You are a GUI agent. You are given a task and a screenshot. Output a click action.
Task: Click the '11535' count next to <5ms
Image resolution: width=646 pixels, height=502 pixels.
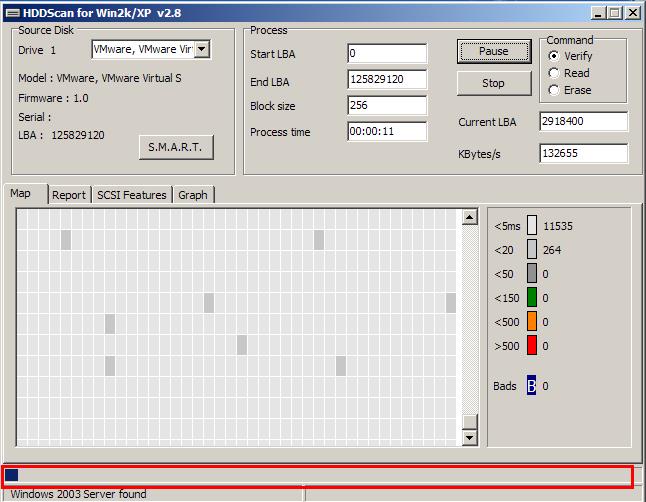coord(558,226)
